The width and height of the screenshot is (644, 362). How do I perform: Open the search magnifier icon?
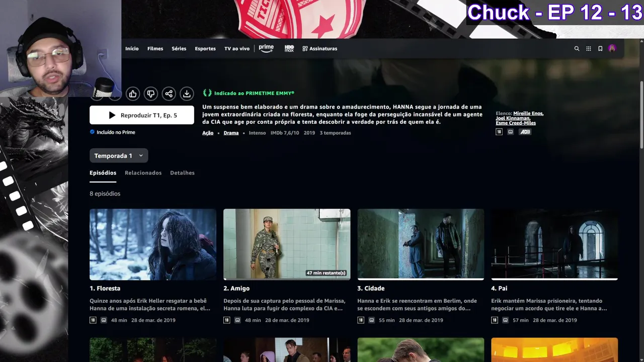click(x=577, y=49)
